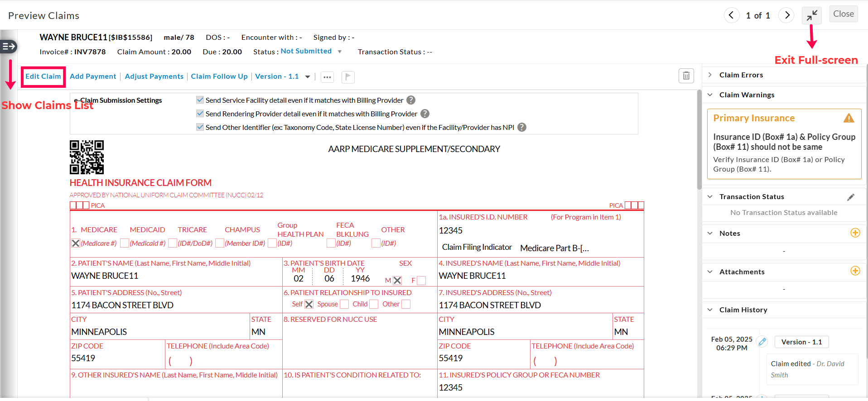Close the Preview Claims window
This screenshot has height=401, width=868.
[x=843, y=14]
